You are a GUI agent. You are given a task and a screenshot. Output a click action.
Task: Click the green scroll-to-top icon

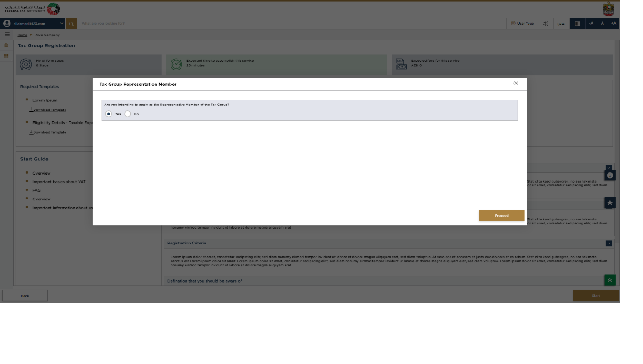point(610,280)
